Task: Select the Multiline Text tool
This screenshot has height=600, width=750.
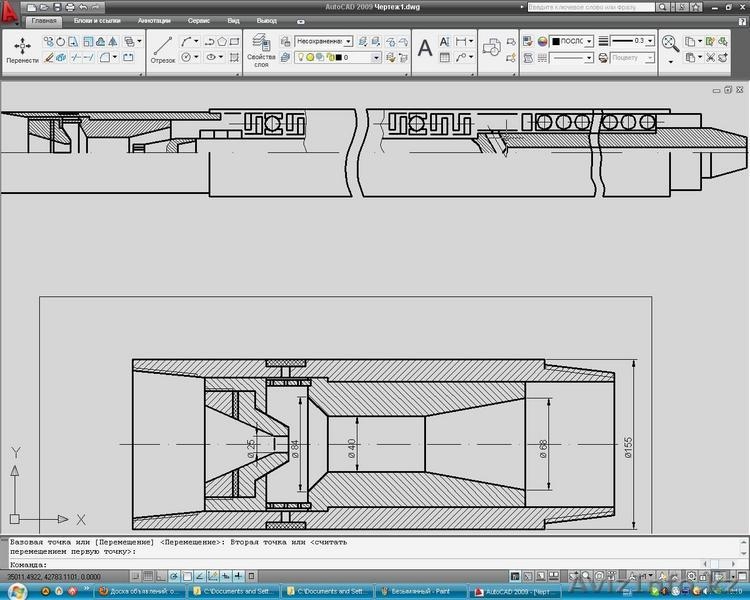Action: [x=425, y=48]
